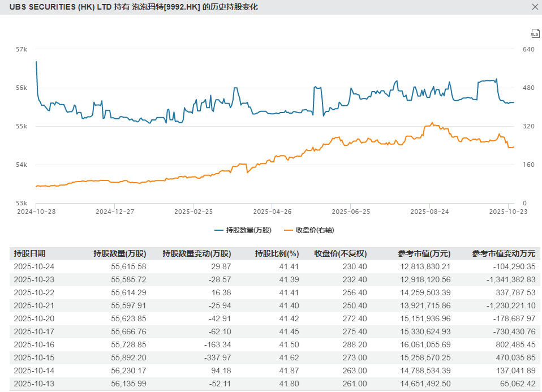This screenshot has width=542, height=392.
Task: Click the 参考市值变动万元 column header
Action: (504, 253)
